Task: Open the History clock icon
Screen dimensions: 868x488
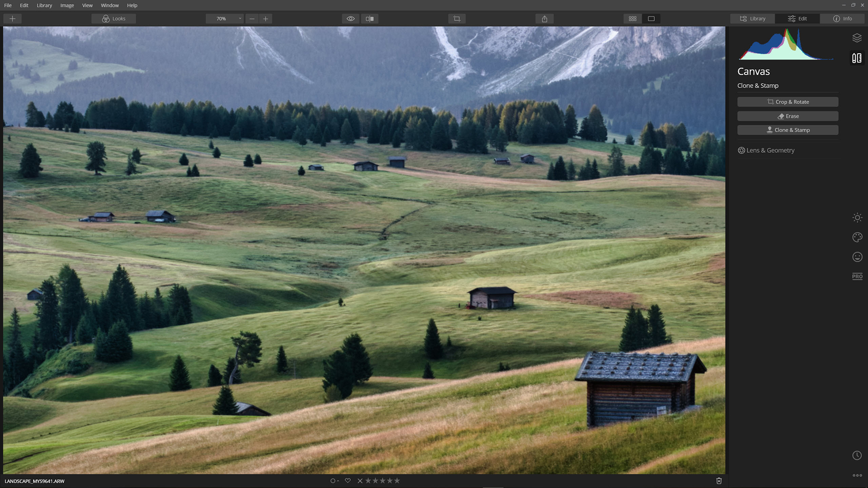Action: (857, 455)
